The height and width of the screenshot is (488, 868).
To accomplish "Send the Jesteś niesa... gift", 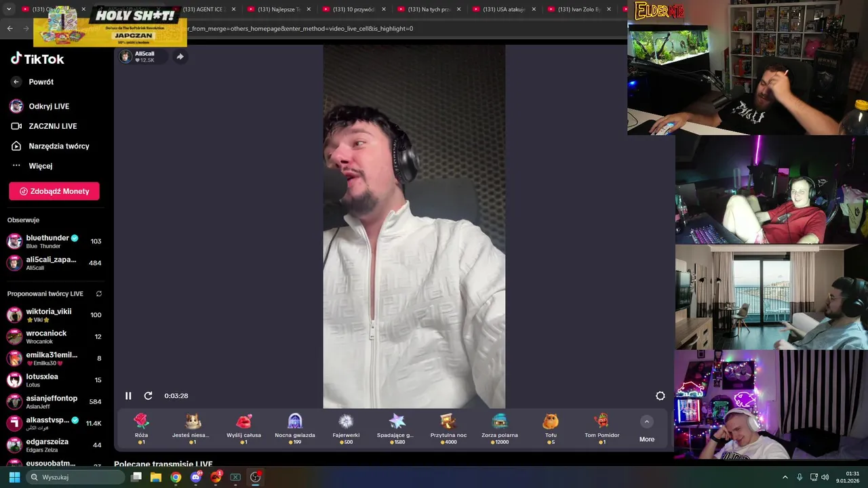I will [x=193, y=429].
